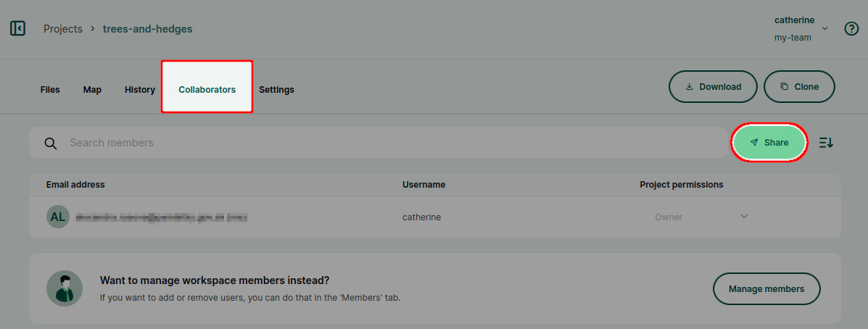This screenshot has height=329, width=868.
Task: Download the project
Action: (713, 87)
